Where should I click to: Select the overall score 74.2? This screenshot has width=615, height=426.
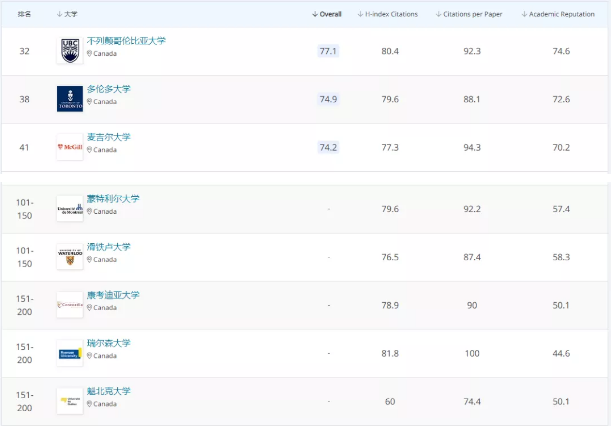tap(328, 147)
